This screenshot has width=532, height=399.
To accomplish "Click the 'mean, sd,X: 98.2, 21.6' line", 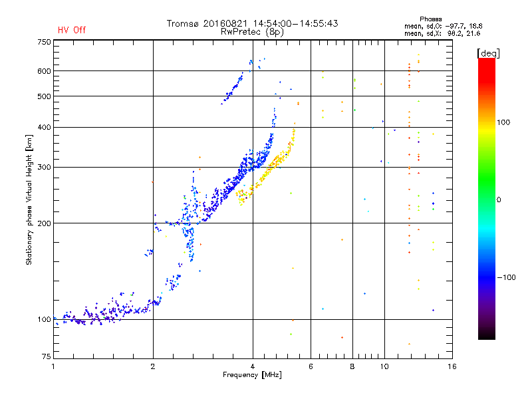I will 442,33.
